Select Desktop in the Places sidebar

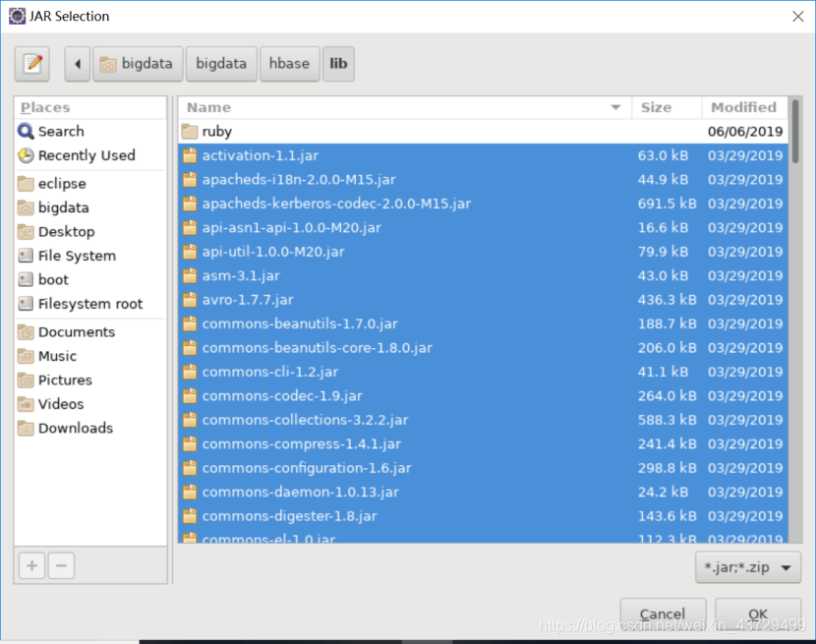tap(62, 231)
